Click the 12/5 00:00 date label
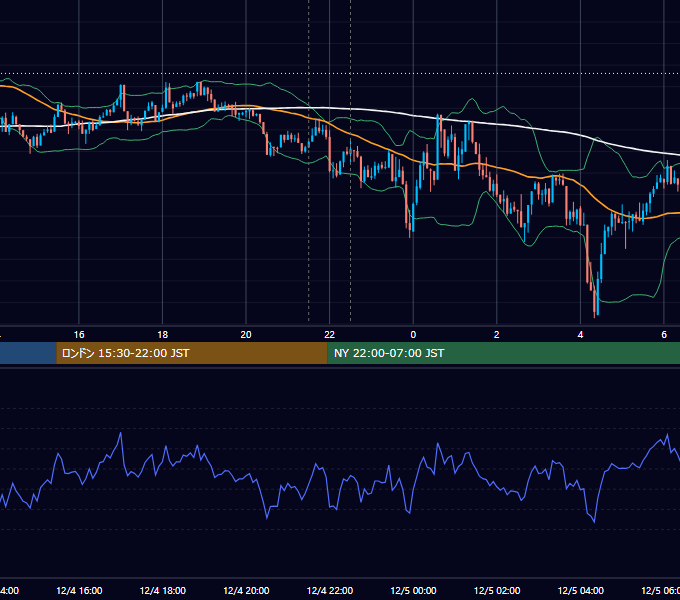This screenshot has width=680, height=600. pyautogui.click(x=413, y=590)
